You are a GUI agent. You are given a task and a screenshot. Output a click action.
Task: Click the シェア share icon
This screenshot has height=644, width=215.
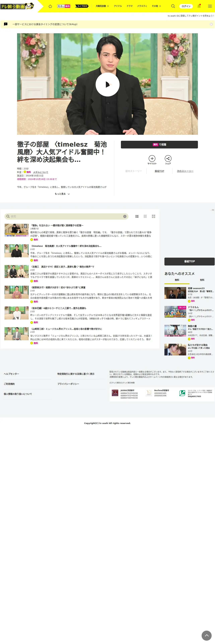pyautogui.click(x=168, y=160)
